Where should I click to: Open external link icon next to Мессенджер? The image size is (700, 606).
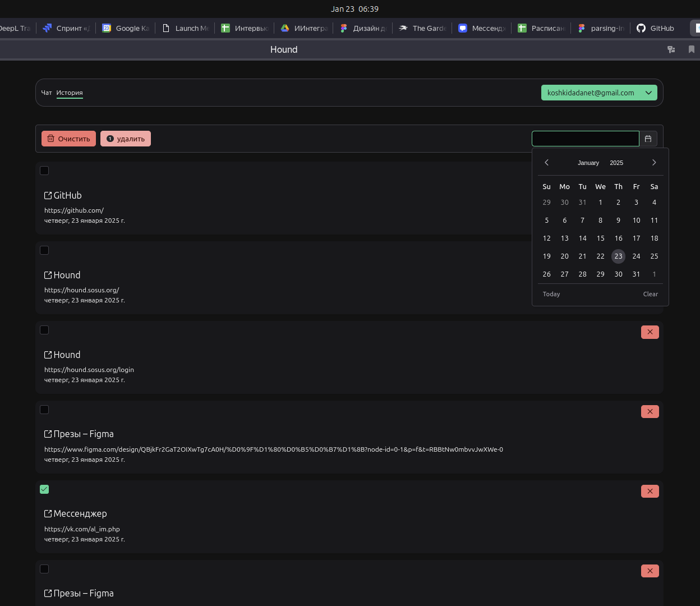[48, 513]
